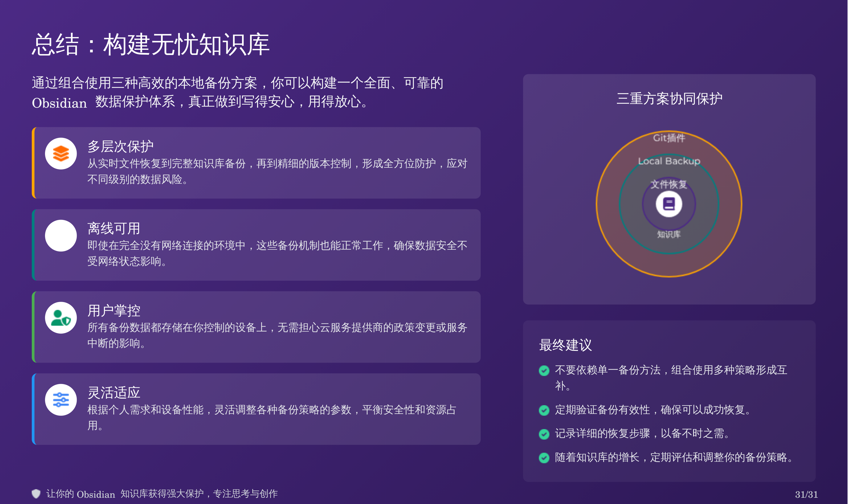
Task: Click the 最终建议 section heading
Action: 566,345
